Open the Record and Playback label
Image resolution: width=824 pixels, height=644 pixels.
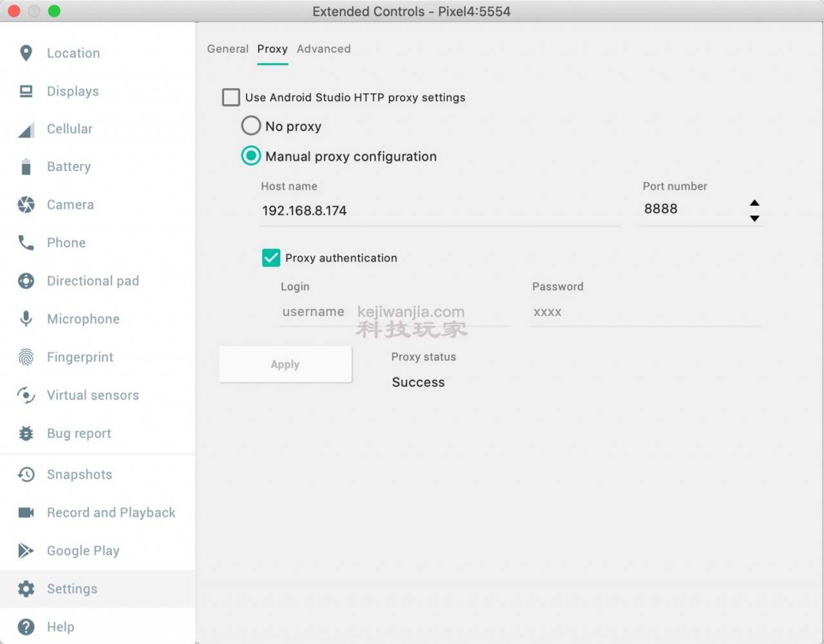111,513
